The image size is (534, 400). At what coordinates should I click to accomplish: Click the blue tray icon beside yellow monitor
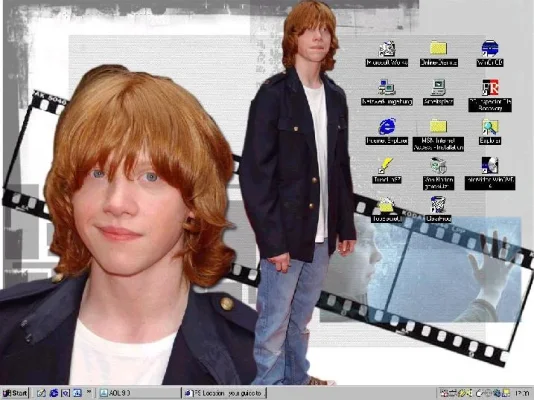point(498,393)
